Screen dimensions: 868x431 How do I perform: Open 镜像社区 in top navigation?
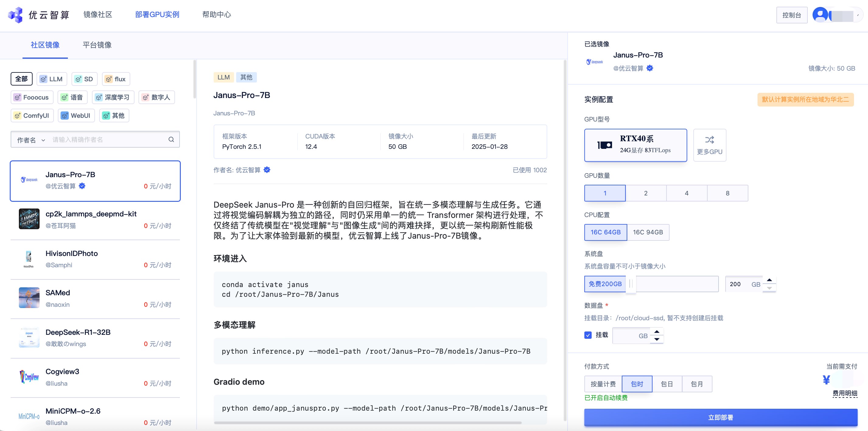(98, 15)
